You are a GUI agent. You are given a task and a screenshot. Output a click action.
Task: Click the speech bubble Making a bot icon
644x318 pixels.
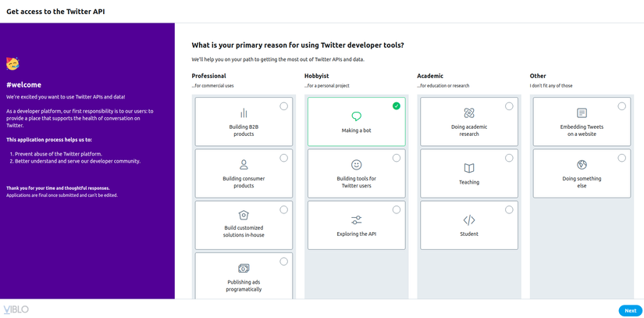coord(357,116)
